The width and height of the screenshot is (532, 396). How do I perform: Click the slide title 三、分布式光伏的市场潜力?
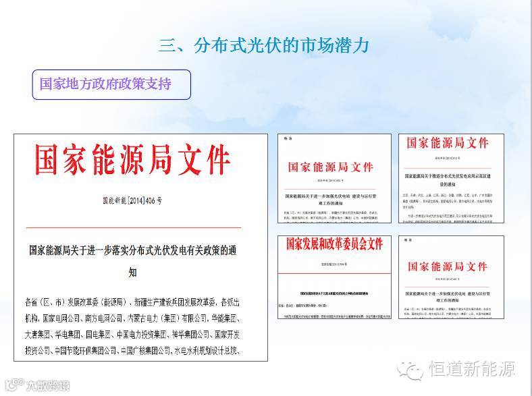click(264, 45)
